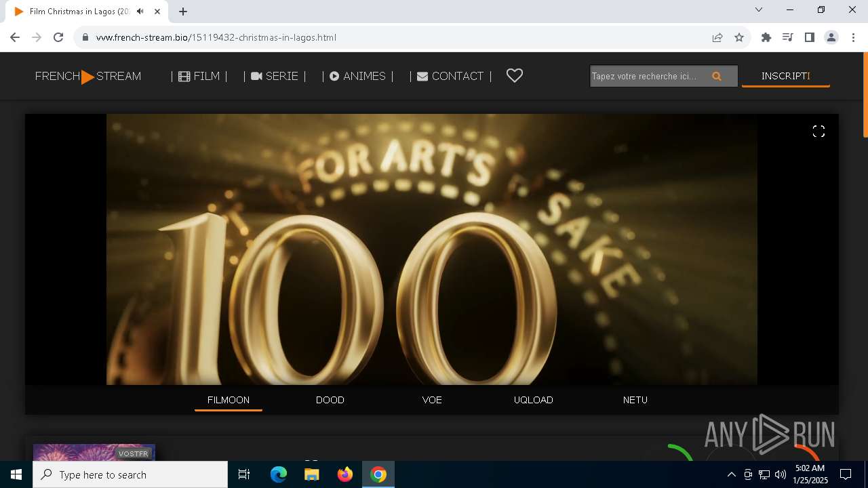This screenshot has width=868, height=488.
Task: Open the taskbar clock and date
Action: [x=810, y=474]
